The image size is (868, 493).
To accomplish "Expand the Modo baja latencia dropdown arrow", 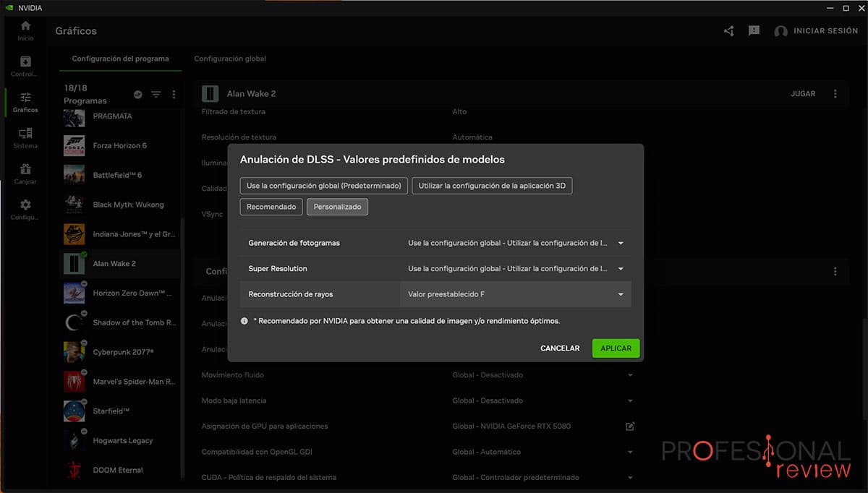I will point(630,400).
